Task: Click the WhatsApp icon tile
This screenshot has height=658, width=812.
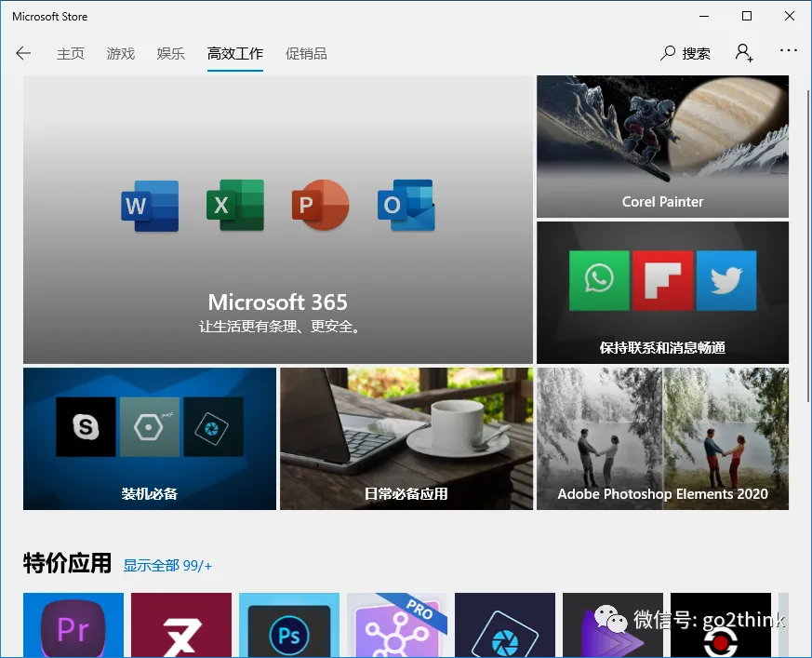Action: click(599, 280)
